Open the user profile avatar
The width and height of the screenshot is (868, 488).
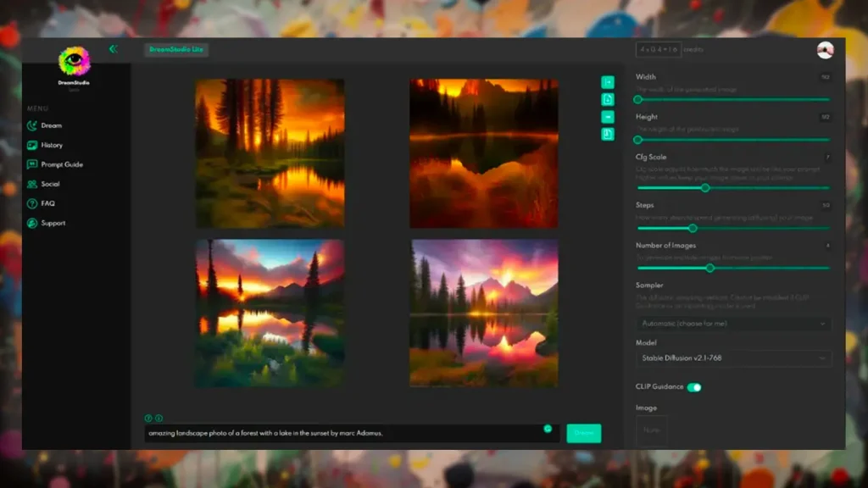click(x=825, y=50)
